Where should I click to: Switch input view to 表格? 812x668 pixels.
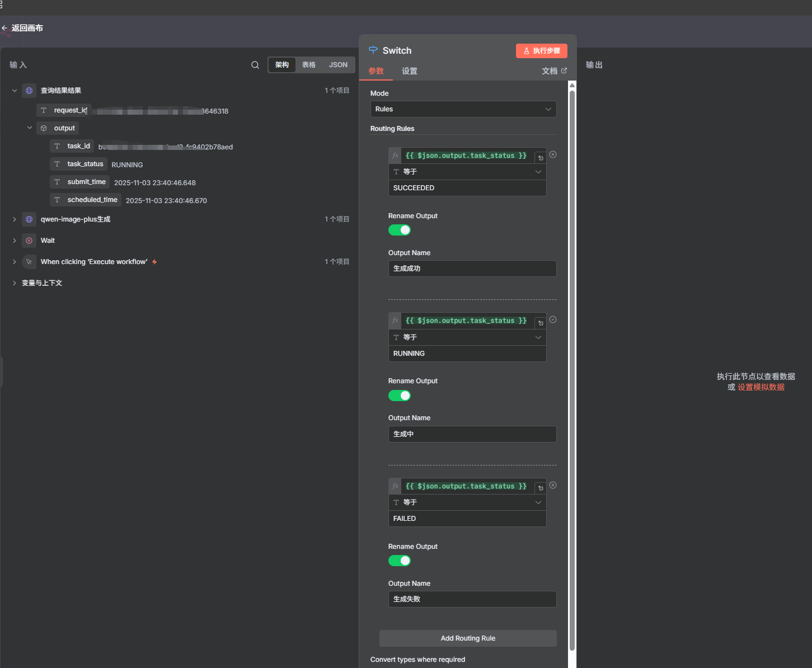[309, 65]
